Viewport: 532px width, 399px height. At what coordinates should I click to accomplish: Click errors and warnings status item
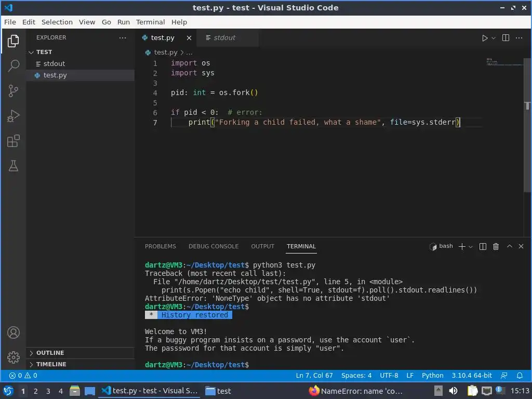(23, 376)
